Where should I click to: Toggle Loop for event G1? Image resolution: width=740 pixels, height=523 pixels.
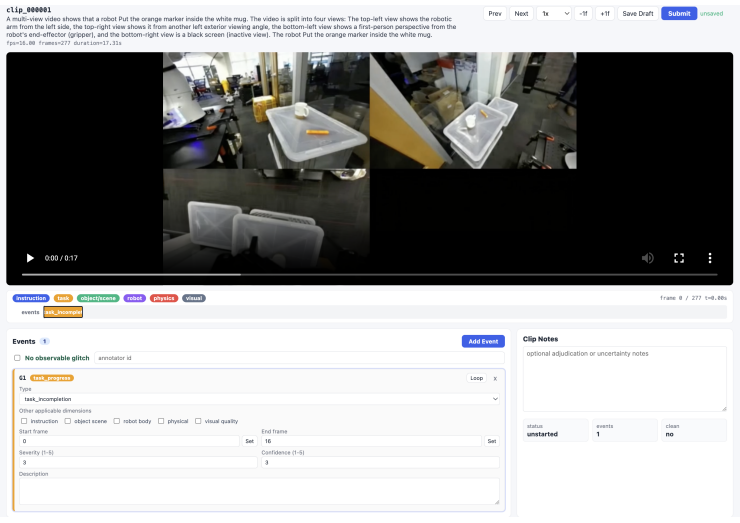tap(477, 378)
